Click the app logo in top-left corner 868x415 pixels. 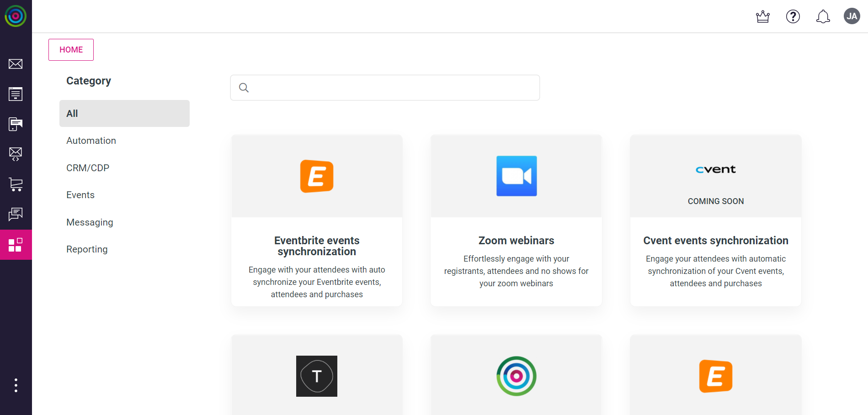pyautogui.click(x=16, y=16)
